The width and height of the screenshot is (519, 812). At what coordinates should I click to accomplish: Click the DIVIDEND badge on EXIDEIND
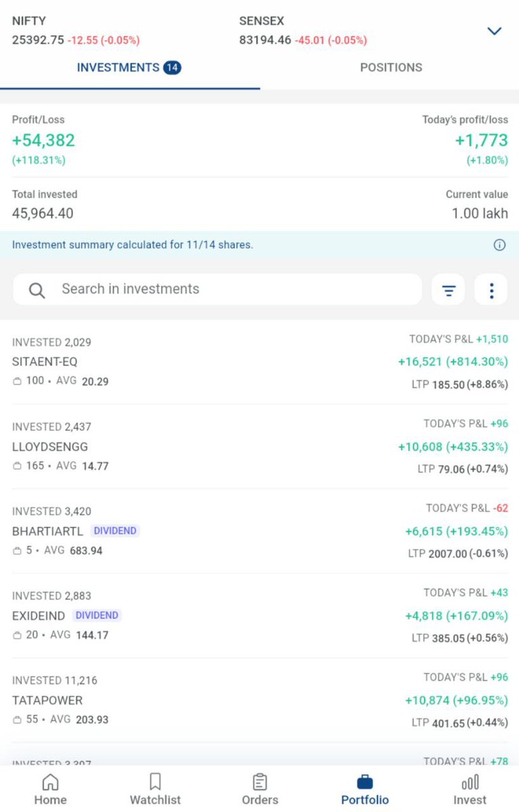pos(97,616)
